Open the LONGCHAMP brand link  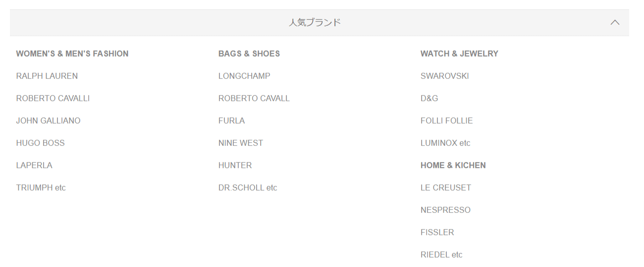coord(244,76)
